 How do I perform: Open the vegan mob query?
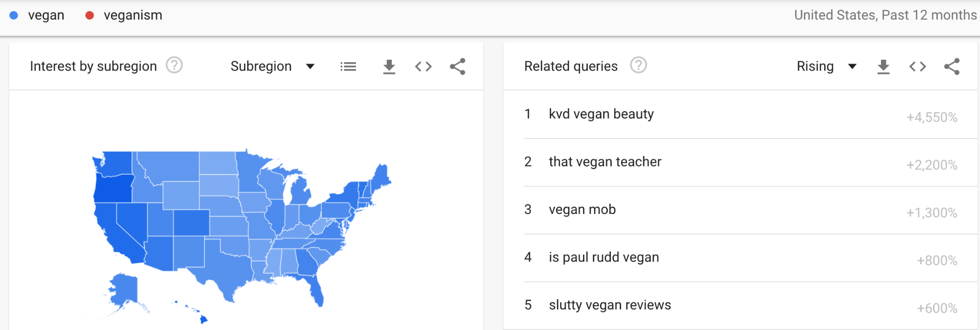[740, 210]
